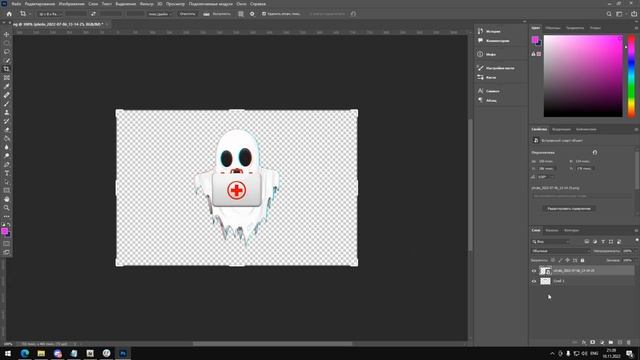Click the foreground color swatch in toolbar
Screen dimensions: 640x360
[4, 231]
